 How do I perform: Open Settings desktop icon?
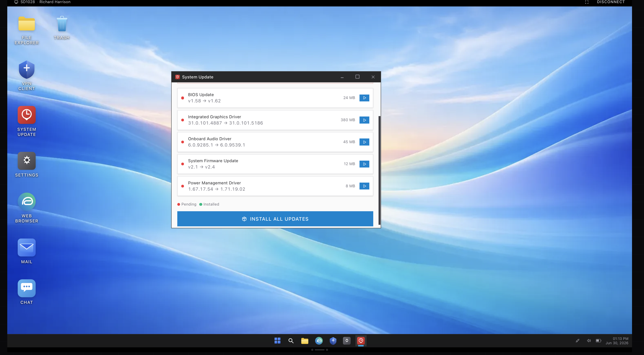pos(27,165)
